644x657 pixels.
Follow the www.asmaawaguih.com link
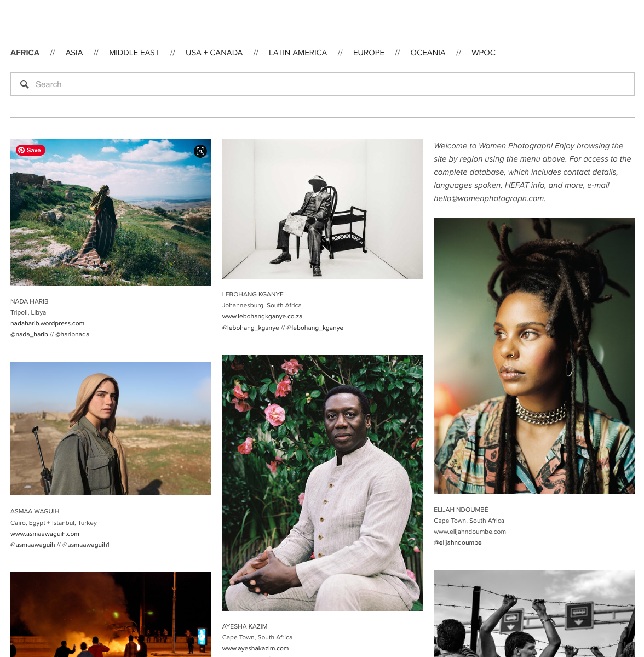coord(45,534)
